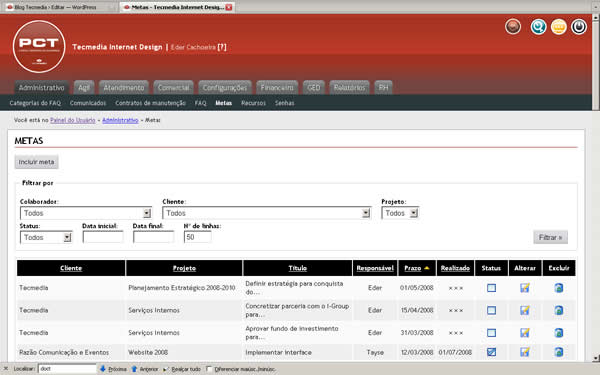The width and height of the screenshot is (600, 375).
Task: Click the Filtrar button
Action: tap(550, 237)
